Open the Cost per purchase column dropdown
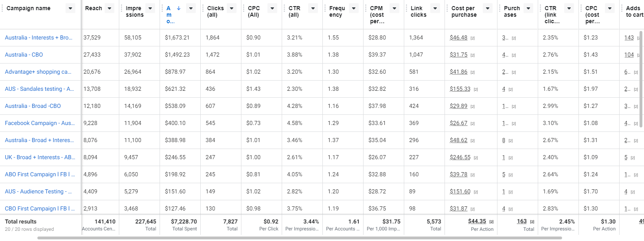The height and width of the screenshot is (241, 644). point(488,7)
